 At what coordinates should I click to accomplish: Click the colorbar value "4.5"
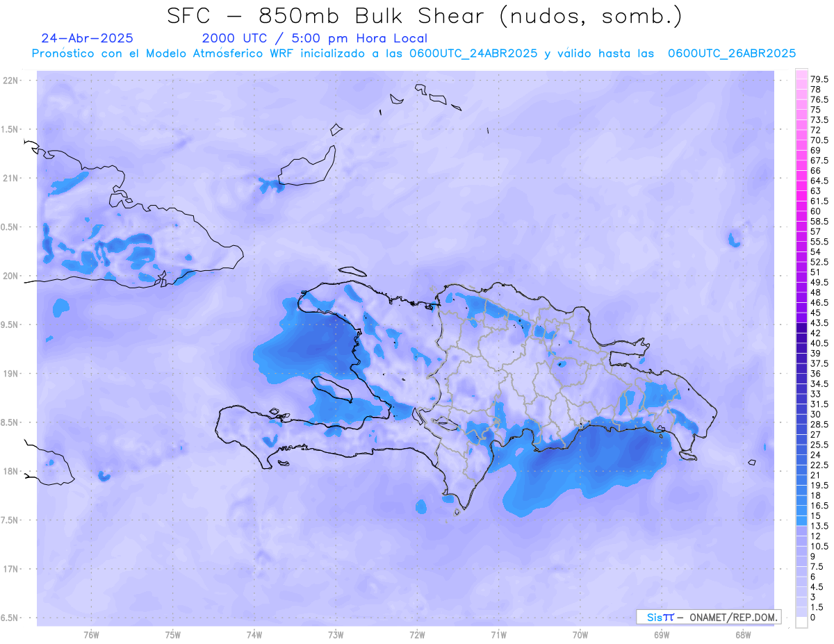click(x=817, y=586)
